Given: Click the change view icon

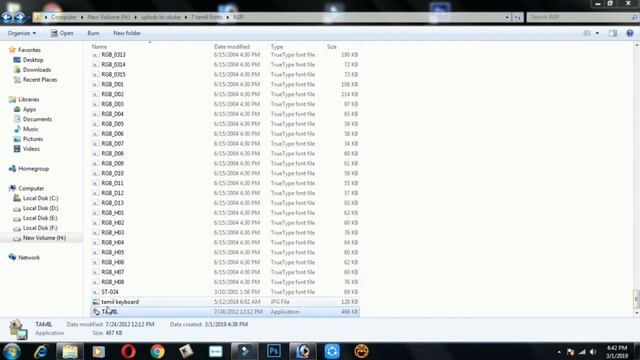Looking at the screenshot, I should 587,33.
